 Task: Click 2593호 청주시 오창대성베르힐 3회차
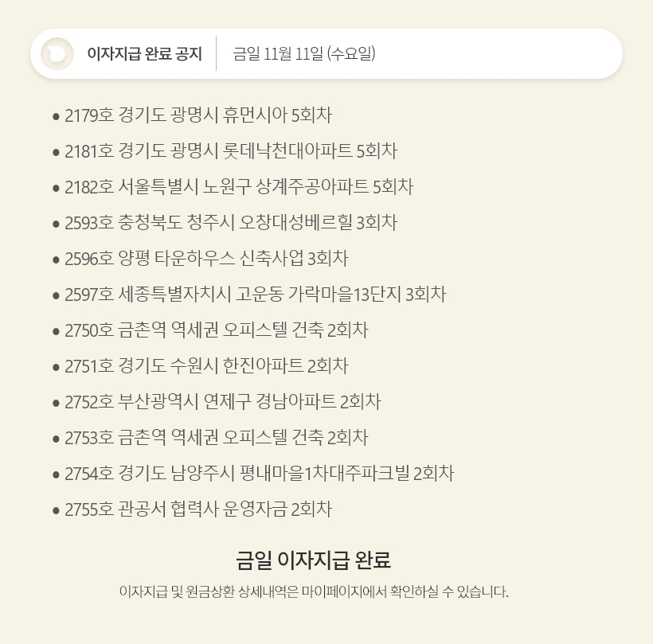click(230, 223)
